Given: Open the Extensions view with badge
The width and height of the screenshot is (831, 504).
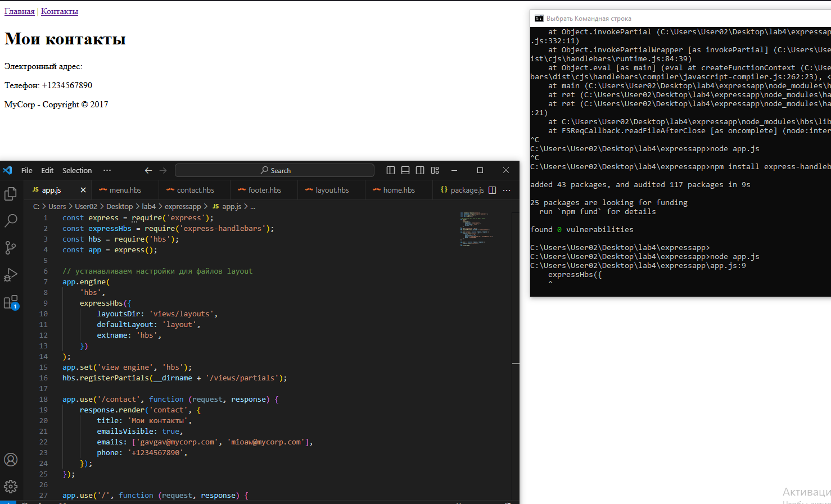Looking at the screenshot, I should 11,302.
